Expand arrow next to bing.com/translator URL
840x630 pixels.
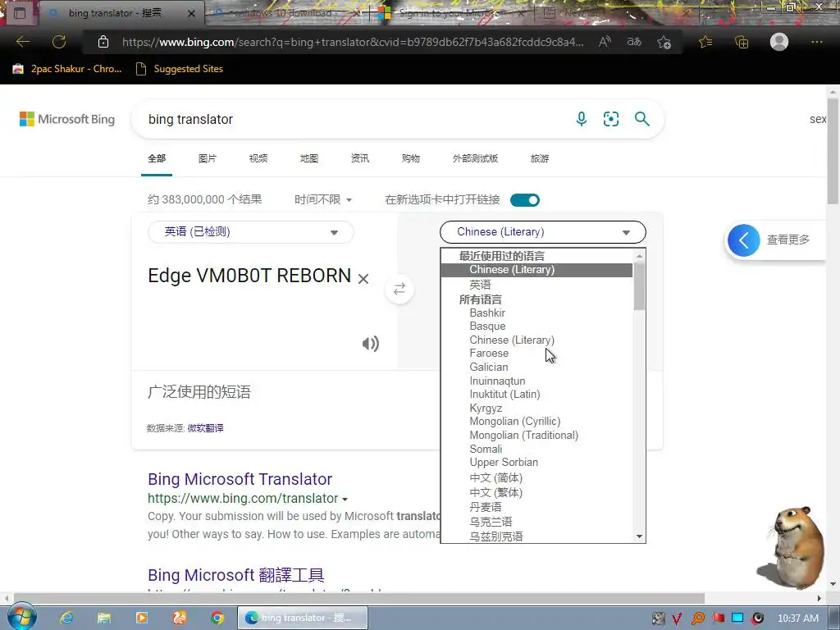pyautogui.click(x=345, y=500)
